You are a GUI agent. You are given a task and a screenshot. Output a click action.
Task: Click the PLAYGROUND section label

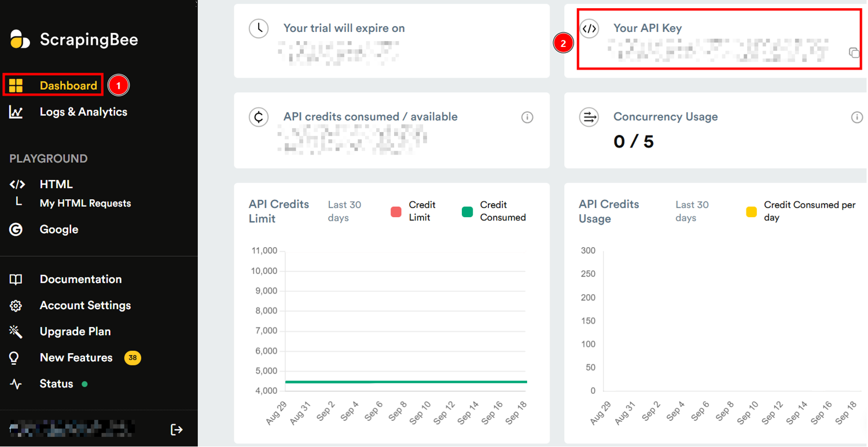coord(49,159)
